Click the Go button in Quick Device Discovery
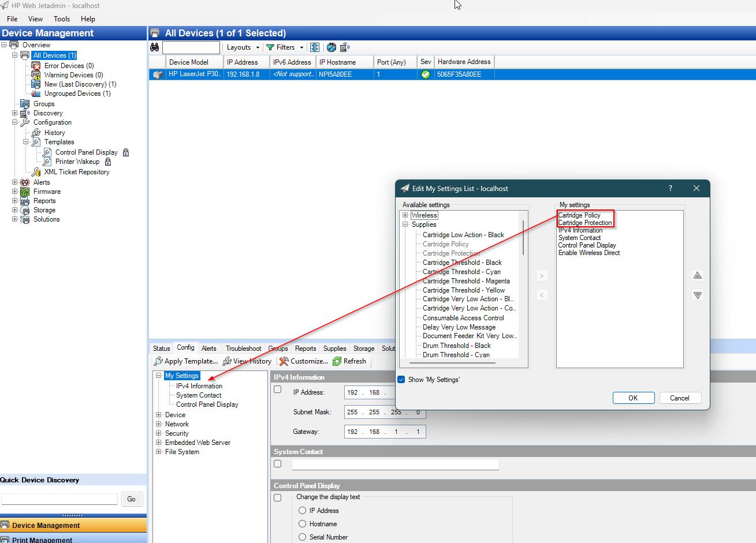The width and height of the screenshot is (756, 543). coord(132,499)
